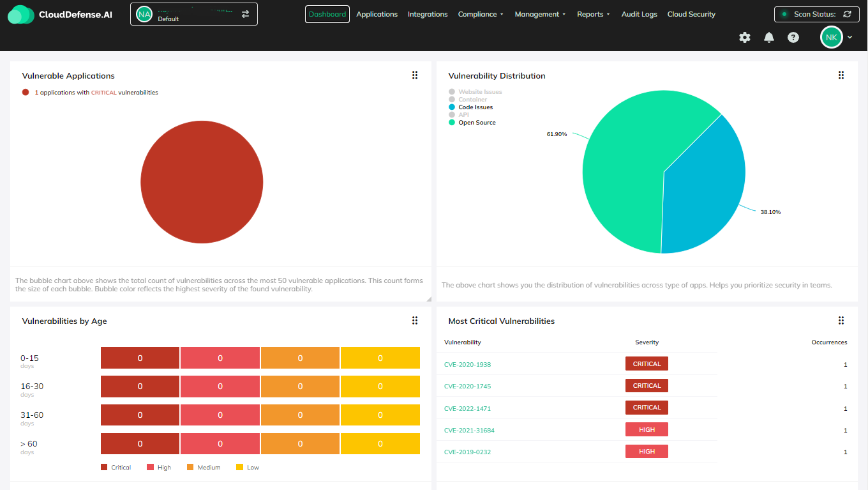
Task: Toggle Website Issues legend entry
Action: pos(479,92)
